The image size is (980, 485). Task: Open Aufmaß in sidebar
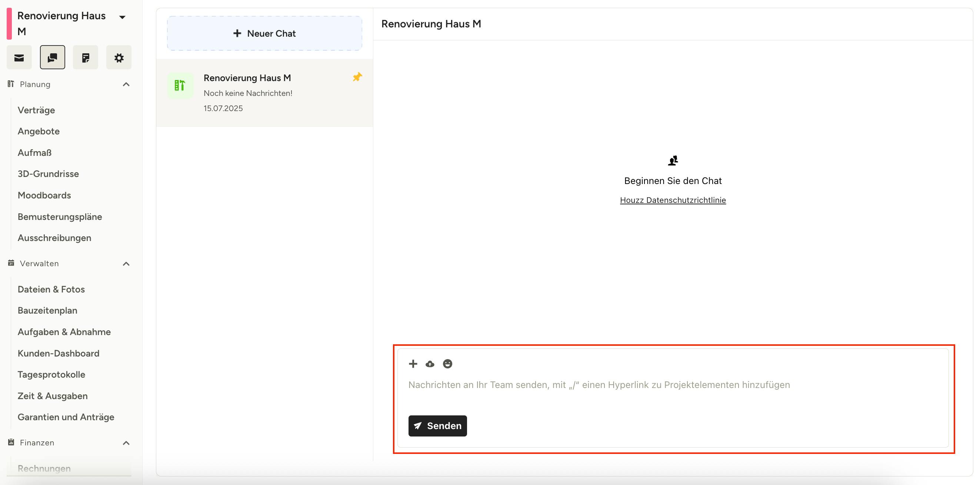34,153
